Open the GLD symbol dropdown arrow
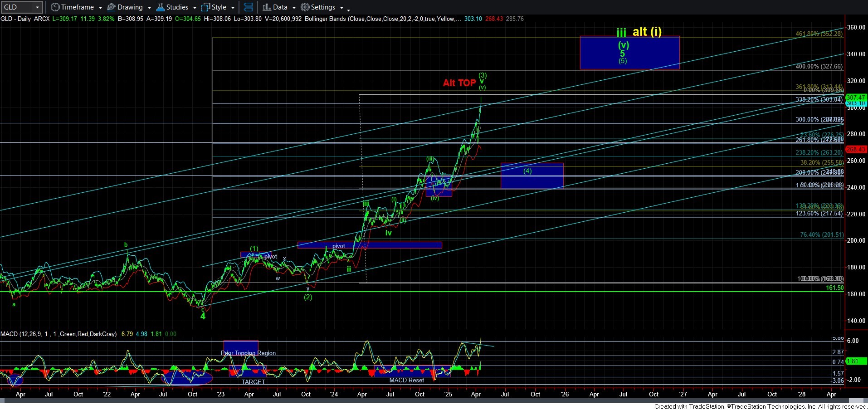Image resolution: width=868 pixels, height=410 pixels. [38, 7]
